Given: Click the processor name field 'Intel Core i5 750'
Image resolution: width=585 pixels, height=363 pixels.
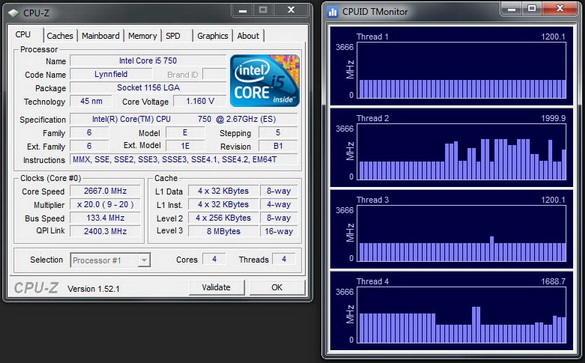Looking at the screenshot, I should click(x=148, y=61).
